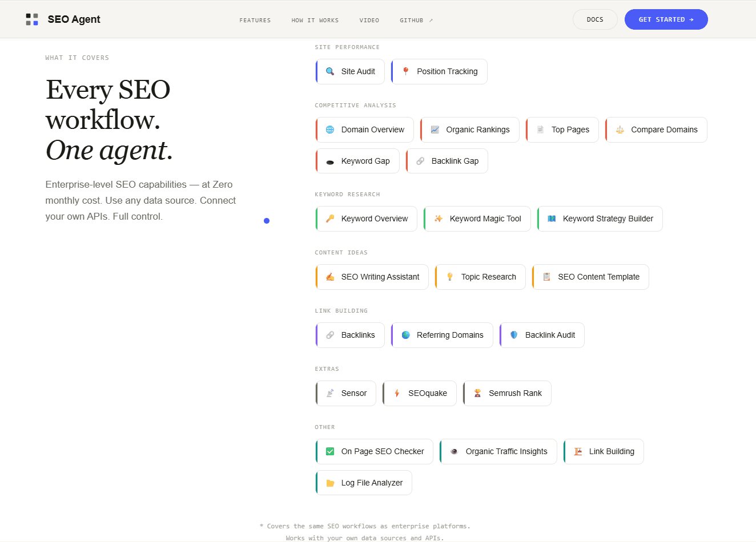
Task: Click the trophy icon on Semrush Rank
Action: pyautogui.click(x=477, y=393)
